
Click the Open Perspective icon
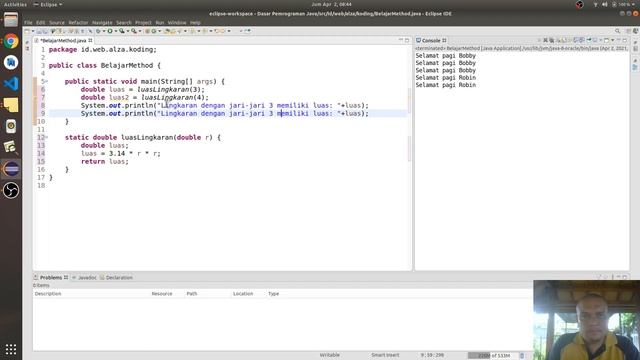tap(628, 31)
